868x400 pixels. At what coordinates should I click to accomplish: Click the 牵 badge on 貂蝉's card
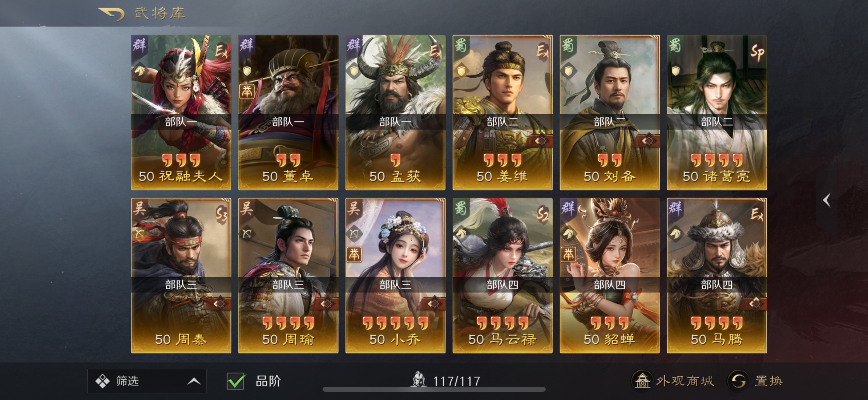[568, 254]
